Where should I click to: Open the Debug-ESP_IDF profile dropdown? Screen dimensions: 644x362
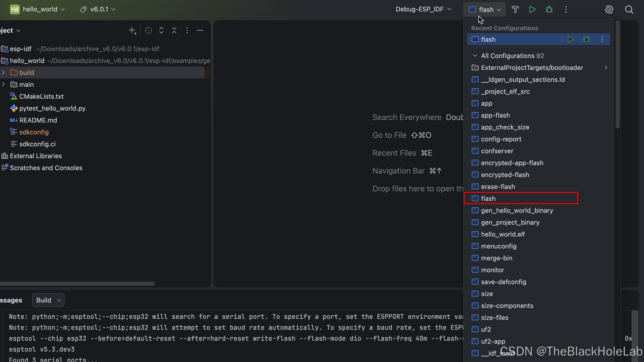pyautogui.click(x=424, y=9)
